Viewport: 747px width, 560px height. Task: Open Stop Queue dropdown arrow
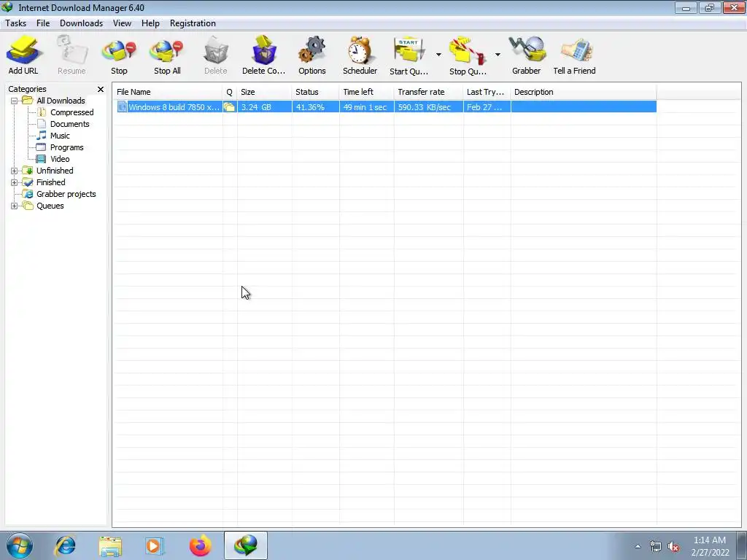(498, 55)
